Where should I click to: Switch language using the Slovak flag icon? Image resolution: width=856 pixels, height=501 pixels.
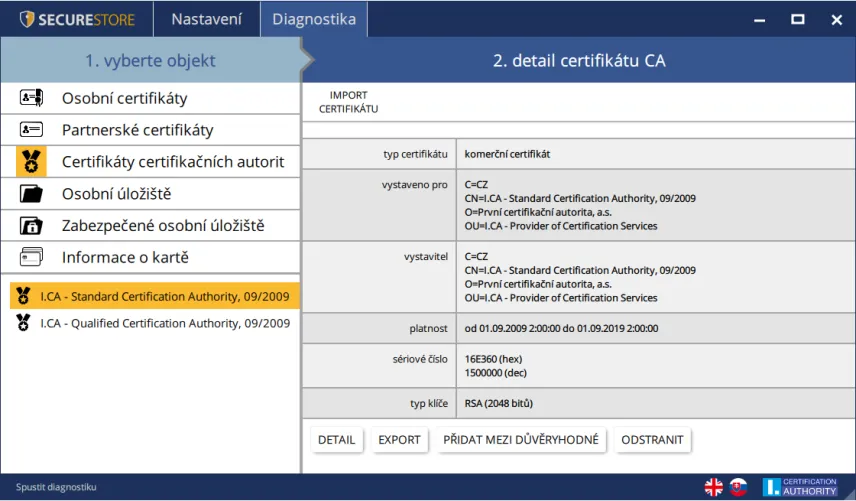pos(738,487)
